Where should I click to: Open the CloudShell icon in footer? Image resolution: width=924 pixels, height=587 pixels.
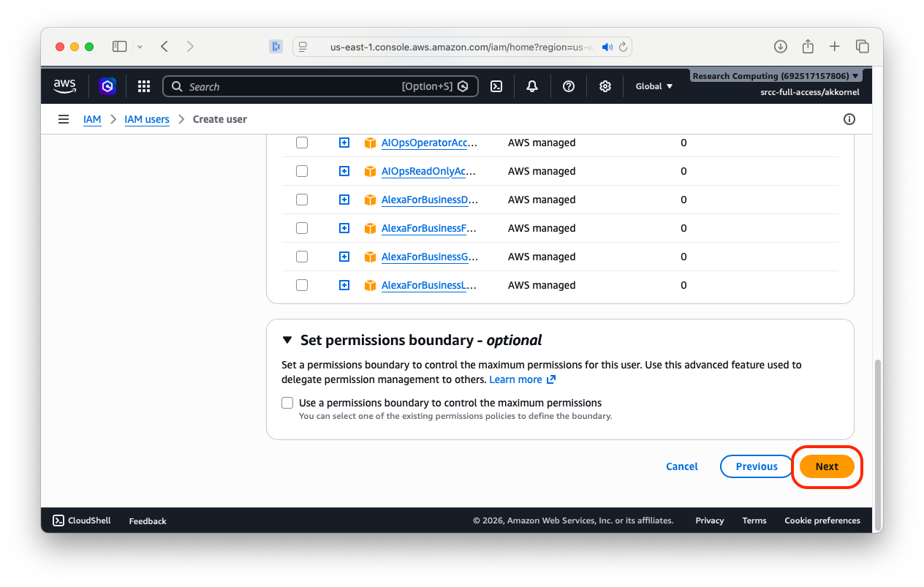coord(58,520)
